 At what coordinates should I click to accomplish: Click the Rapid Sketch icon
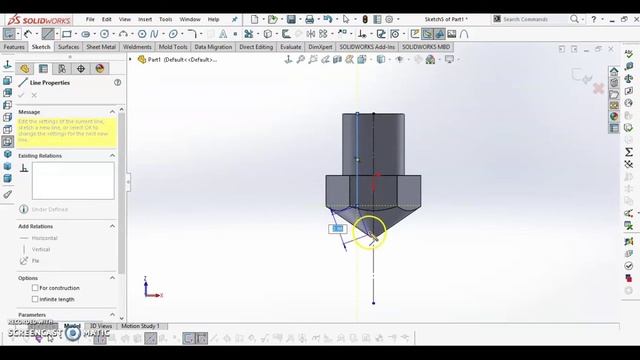click(x=415, y=34)
